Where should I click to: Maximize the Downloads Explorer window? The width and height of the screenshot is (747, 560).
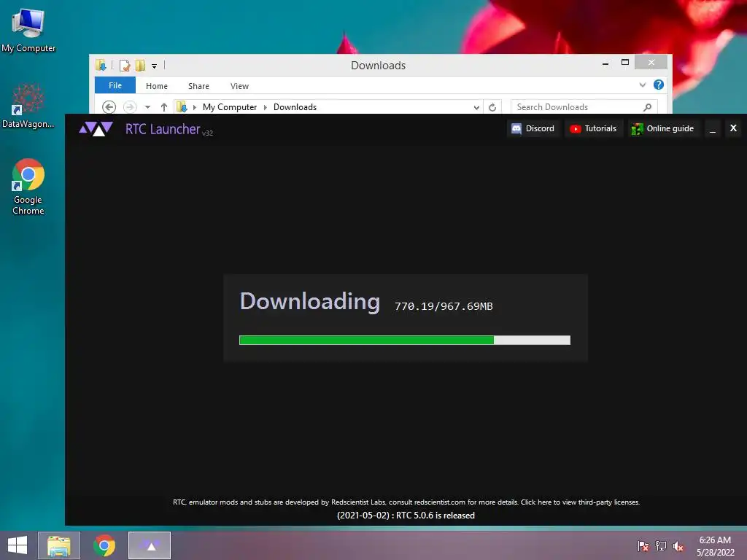(x=625, y=63)
